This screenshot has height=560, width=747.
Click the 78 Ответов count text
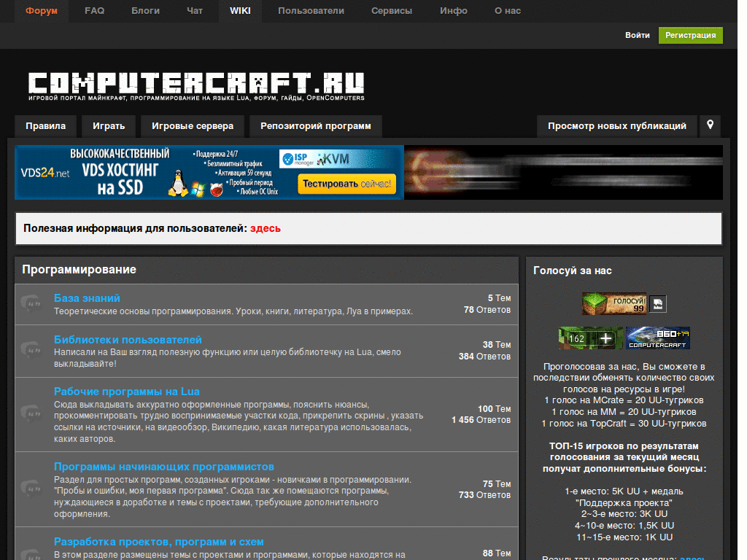click(487, 310)
